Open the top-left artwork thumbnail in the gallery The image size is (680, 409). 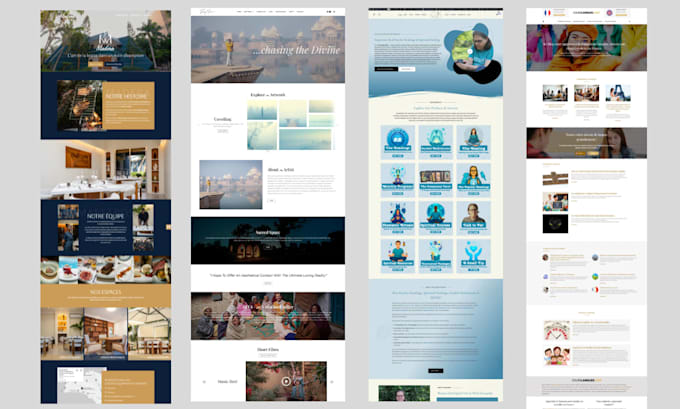(262, 110)
